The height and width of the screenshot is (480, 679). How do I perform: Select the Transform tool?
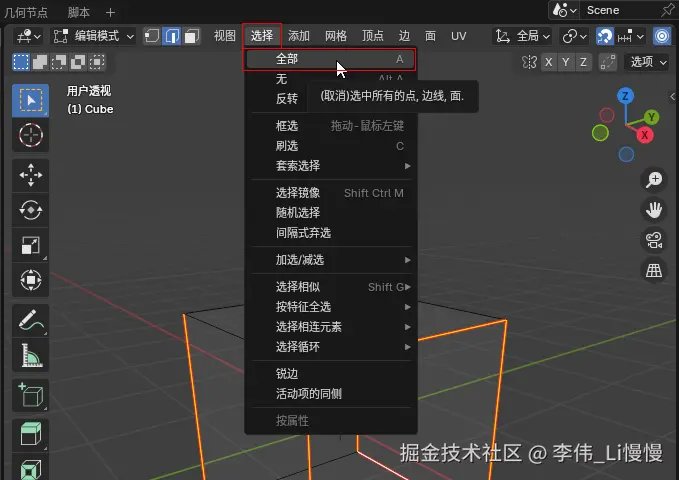(x=30, y=280)
